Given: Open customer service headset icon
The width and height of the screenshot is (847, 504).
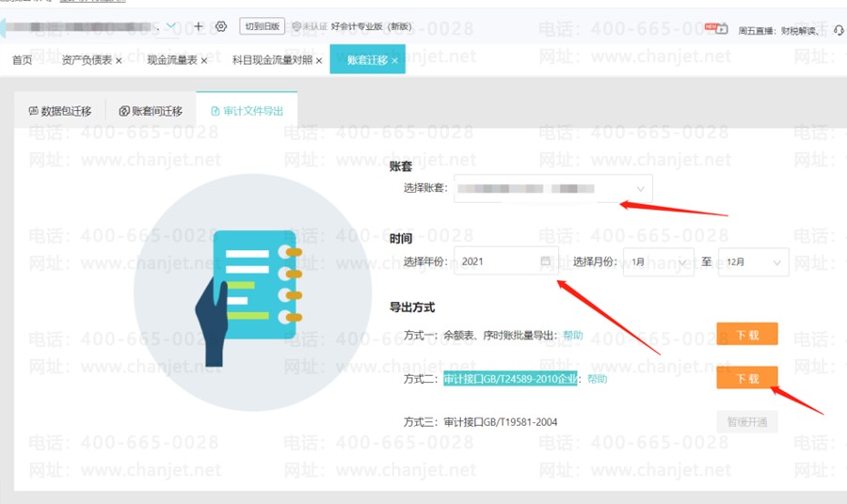Looking at the screenshot, I should click(839, 30).
